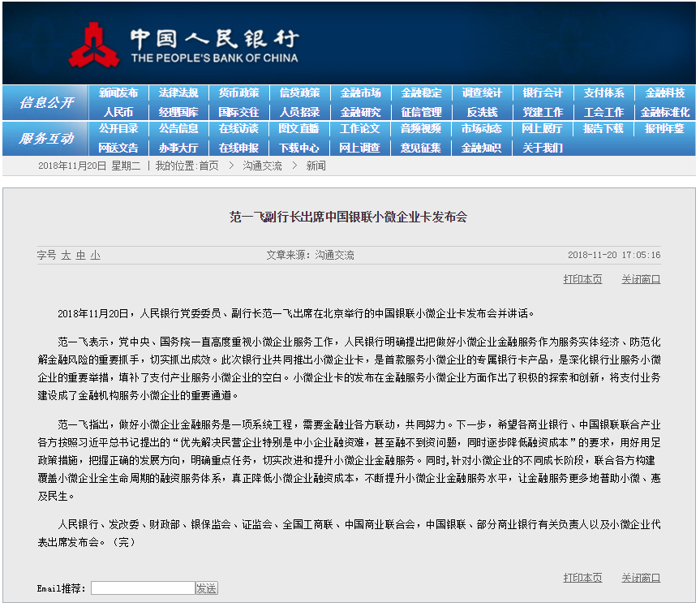Set font size to 大
Screen dimensions: 700x607
pyautogui.click(x=66, y=255)
